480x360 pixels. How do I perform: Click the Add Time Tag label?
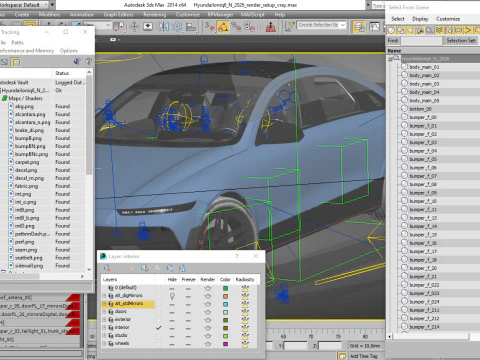click(x=364, y=356)
